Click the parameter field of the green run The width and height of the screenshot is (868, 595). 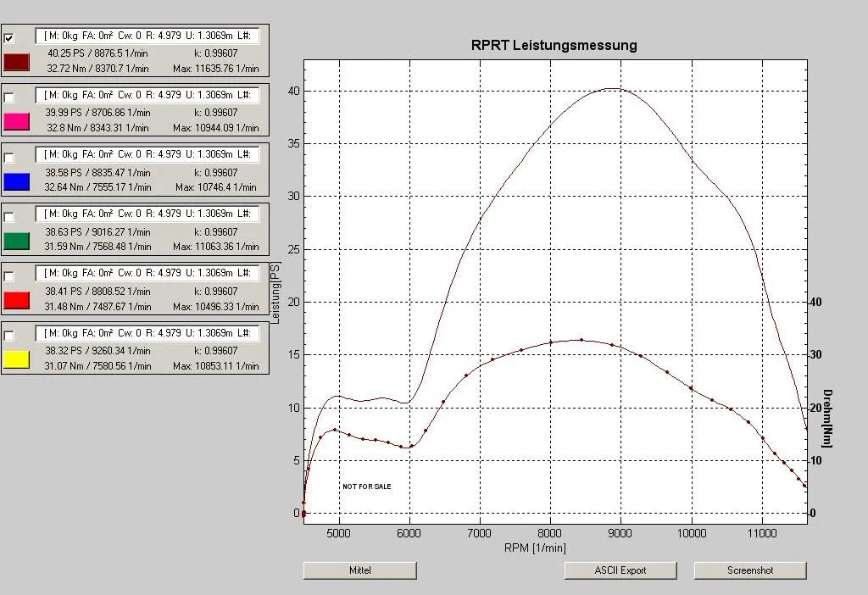pos(147,214)
